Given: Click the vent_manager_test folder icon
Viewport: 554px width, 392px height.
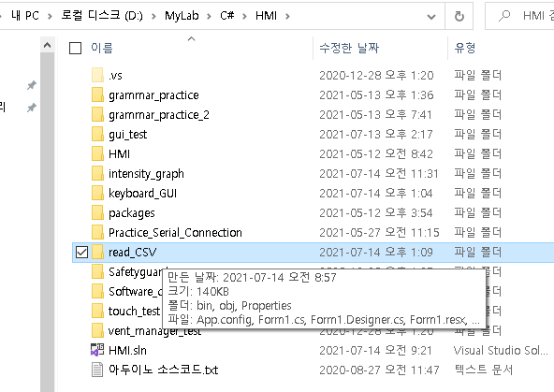Looking at the screenshot, I should (x=97, y=331).
